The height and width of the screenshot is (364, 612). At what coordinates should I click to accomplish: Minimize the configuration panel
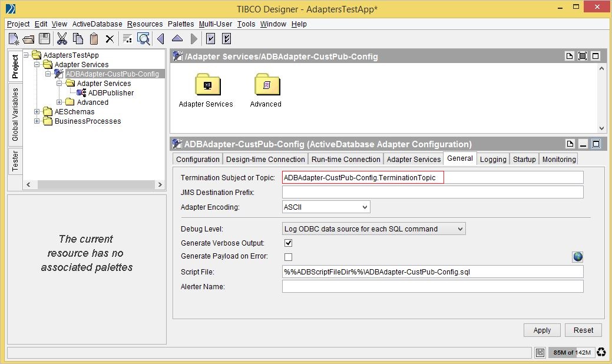[x=583, y=144]
